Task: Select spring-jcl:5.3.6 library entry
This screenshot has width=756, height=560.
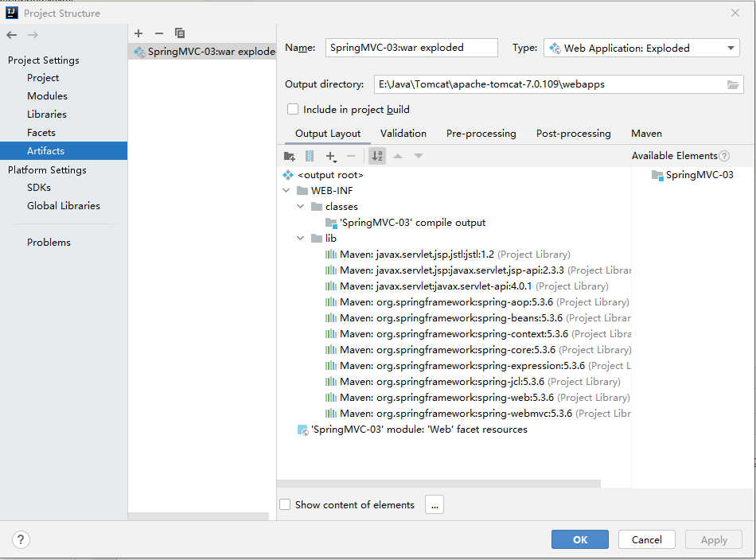Action: point(473,382)
